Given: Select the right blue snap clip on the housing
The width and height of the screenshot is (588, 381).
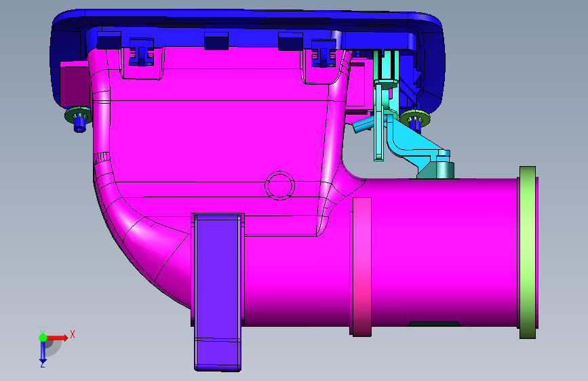Looking at the screenshot, I should (x=324, y=54).
